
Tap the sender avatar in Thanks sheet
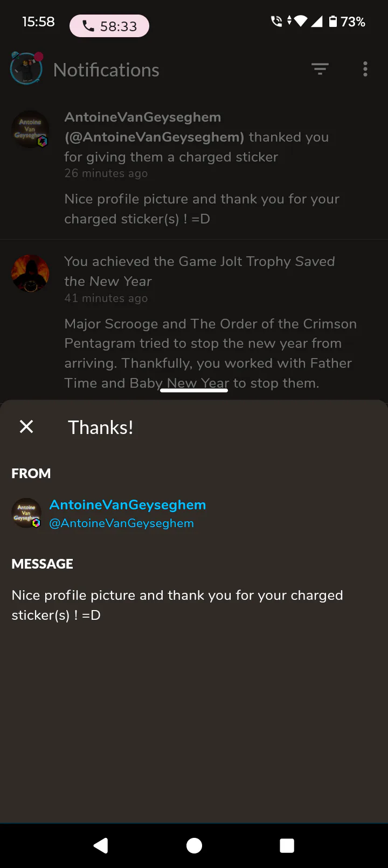pyautogui.click(x=26, y=513)
